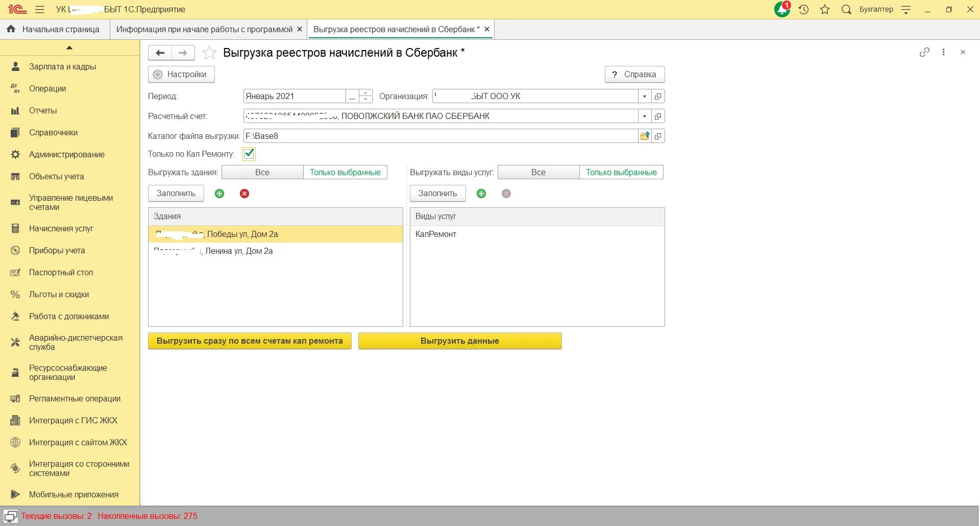
Task: Click the Начальная страница home tab
Action: click(55, 29)
